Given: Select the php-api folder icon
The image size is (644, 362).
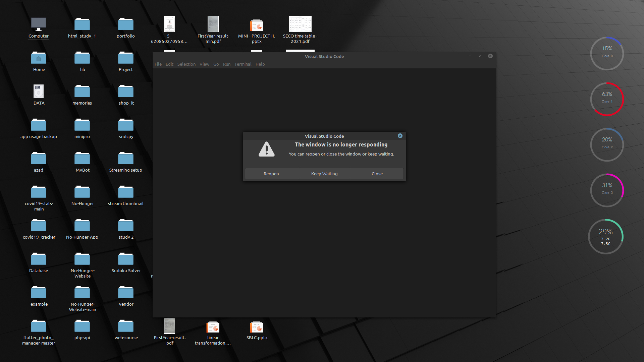Looking at the screenshot, I should 82,329.
